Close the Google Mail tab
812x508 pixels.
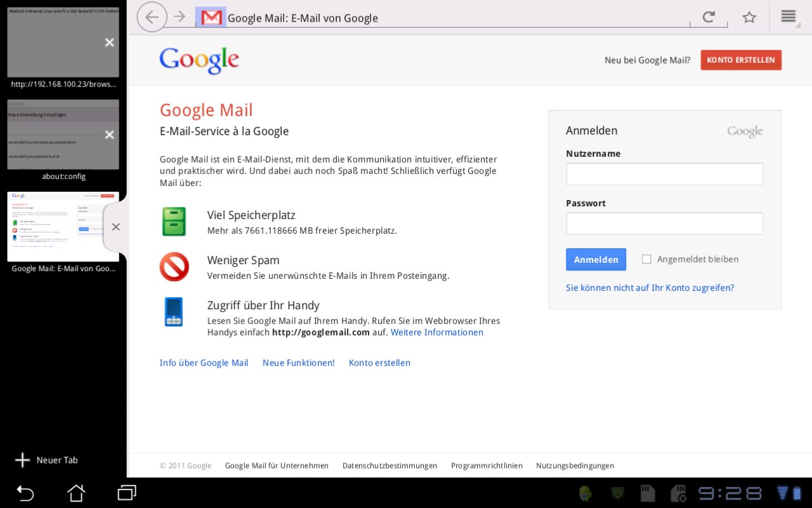click(115, 227)
